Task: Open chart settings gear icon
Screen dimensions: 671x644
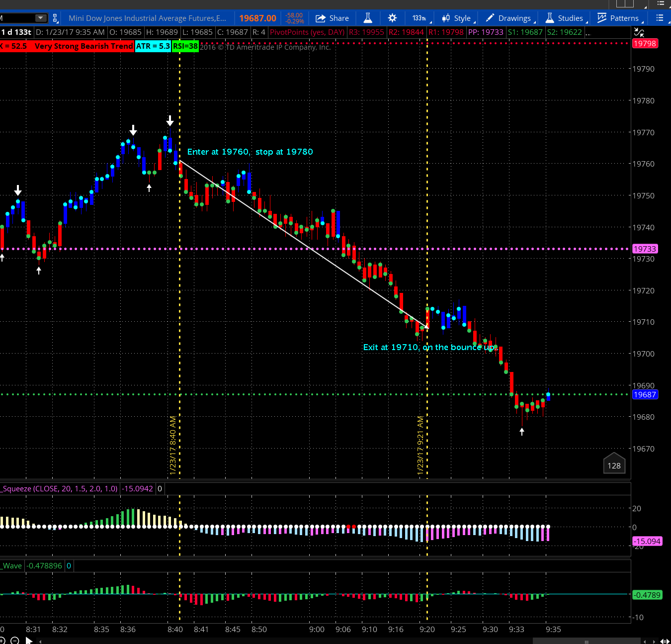Action: (x=392, y=18)
